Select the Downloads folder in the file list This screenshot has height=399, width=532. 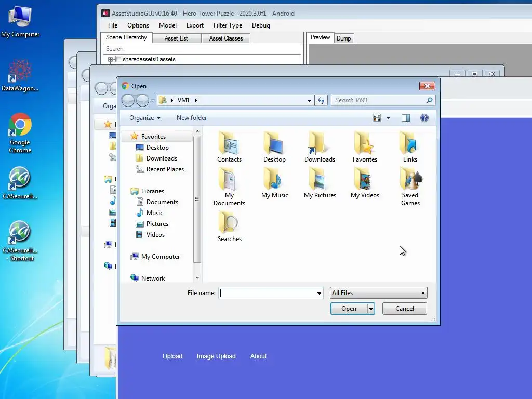[320, 147]
